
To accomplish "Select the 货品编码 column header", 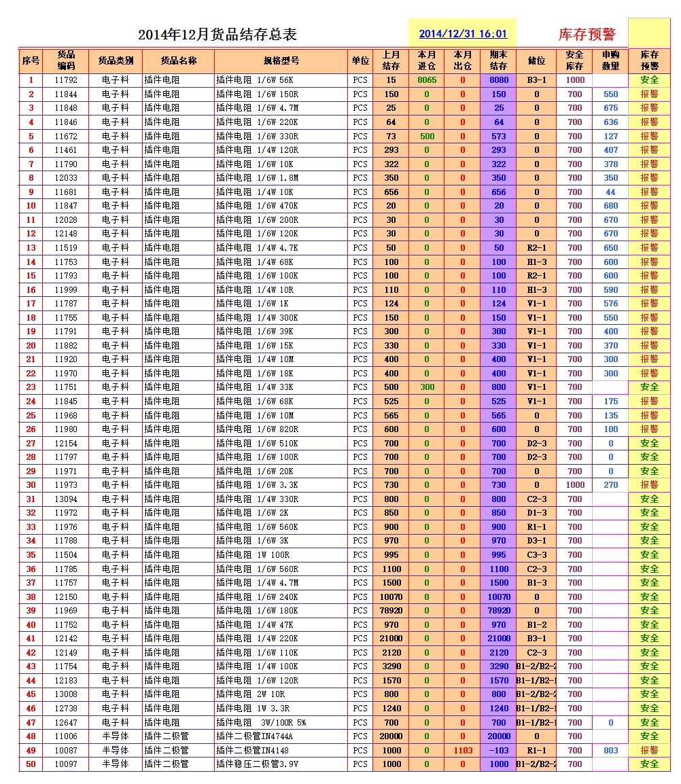I will click(x=66, y=60).
